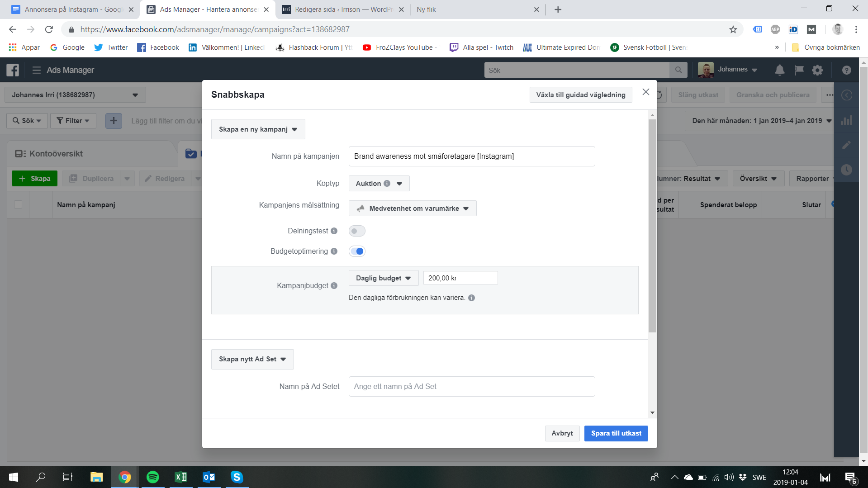Expand the Medvetenhet om varumärke dropdown
Screen dimensions: 868x488
pyautogui.click(x=412, y=208)
